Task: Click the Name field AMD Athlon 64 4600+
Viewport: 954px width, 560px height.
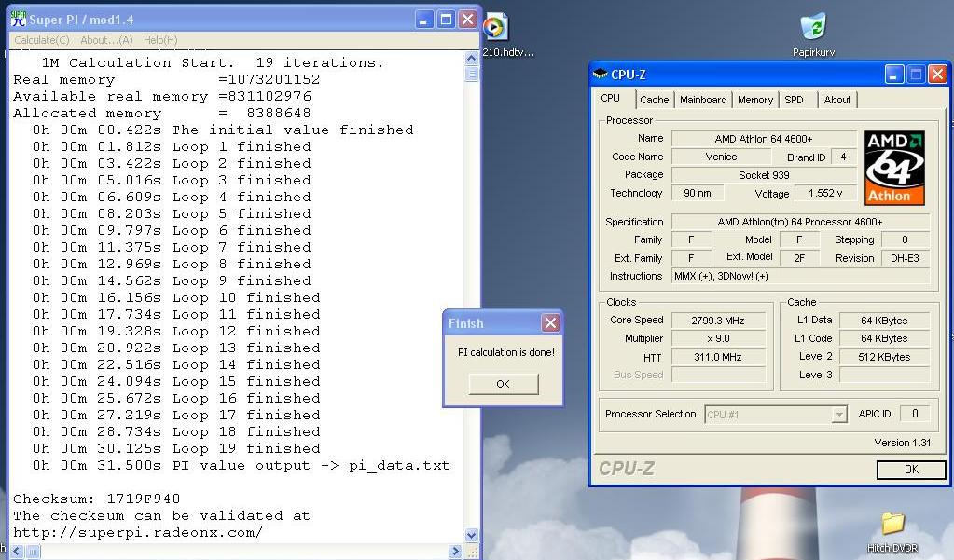Action: coord(764,139)
